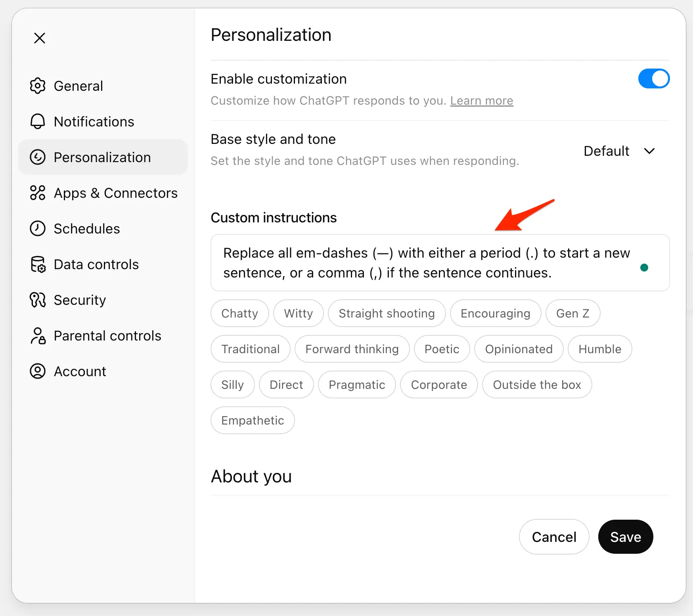Open the Data controls database icon
693x616 pixels.
pyautogui.click(x=38, y=264)
